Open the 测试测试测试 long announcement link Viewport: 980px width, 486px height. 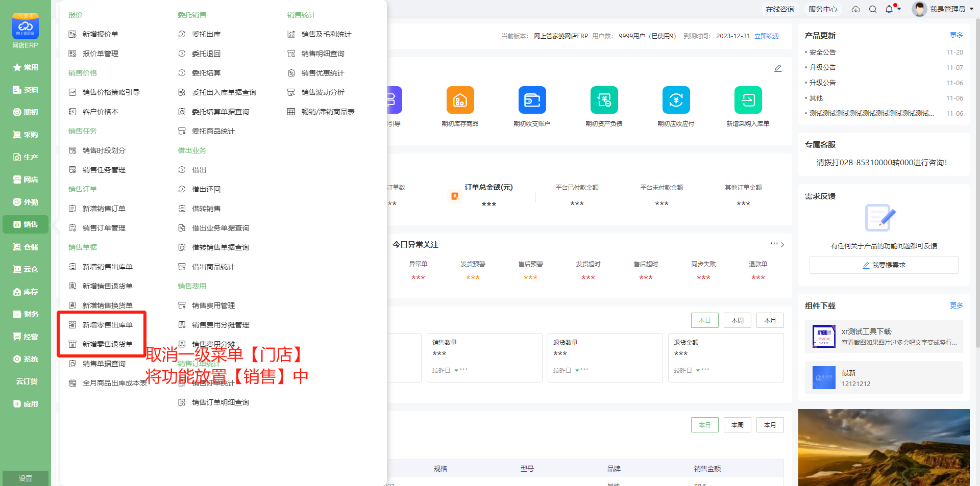[872, 113]
